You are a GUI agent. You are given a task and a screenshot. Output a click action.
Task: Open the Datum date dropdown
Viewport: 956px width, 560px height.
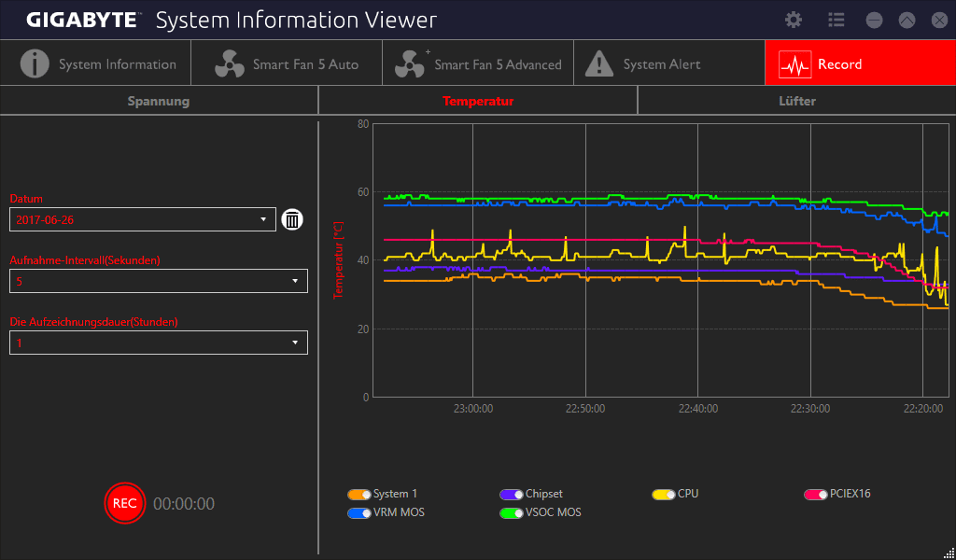(143, 219)
